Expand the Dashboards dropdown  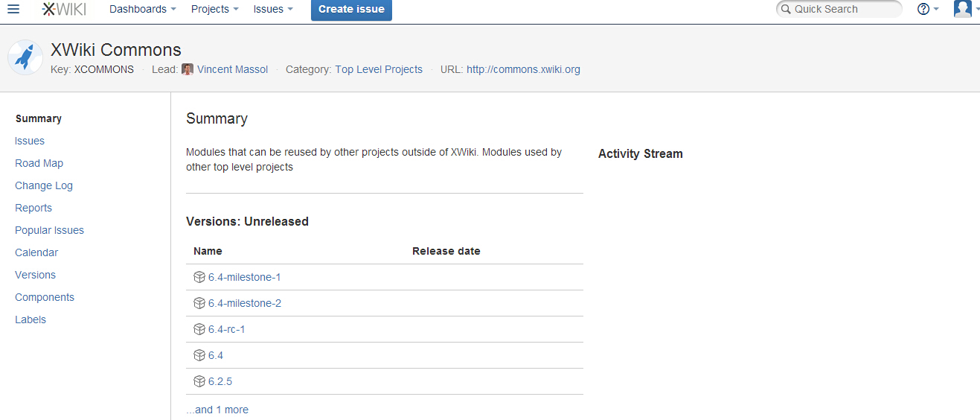(143, 9)
